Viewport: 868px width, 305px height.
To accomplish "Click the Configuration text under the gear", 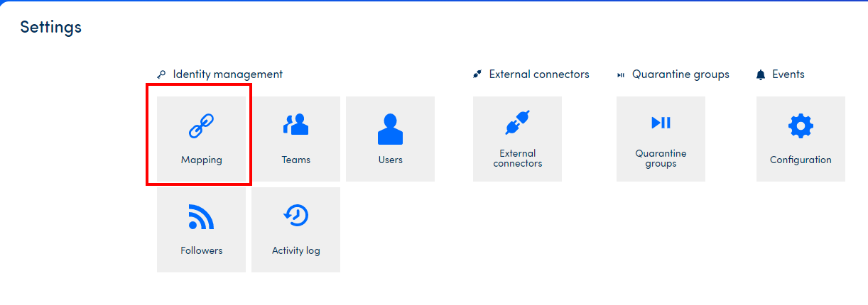I will (801, 160).
